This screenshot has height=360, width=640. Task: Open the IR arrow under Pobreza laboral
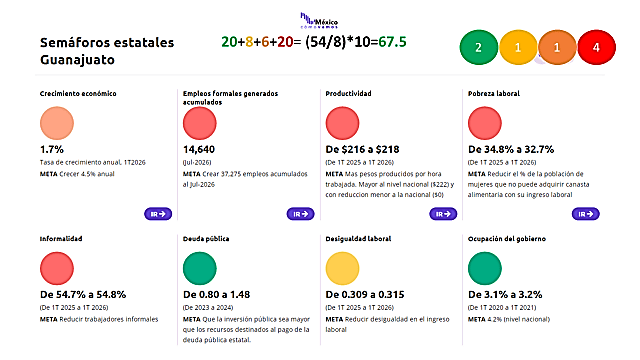pyautogui.click(x=585, y=214)
